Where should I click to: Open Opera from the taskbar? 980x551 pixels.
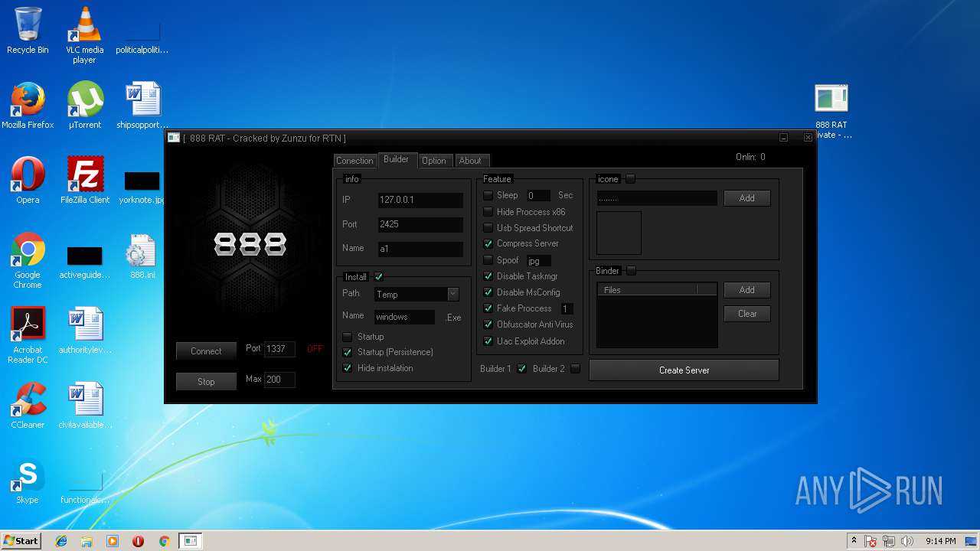click(x=139, y=541)
